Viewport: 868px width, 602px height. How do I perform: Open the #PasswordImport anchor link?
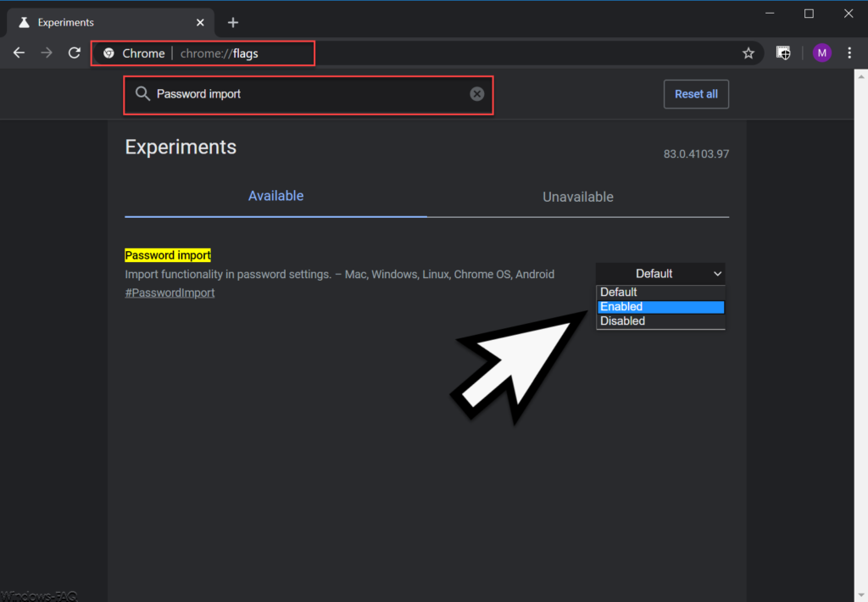(x=170, y=293)
